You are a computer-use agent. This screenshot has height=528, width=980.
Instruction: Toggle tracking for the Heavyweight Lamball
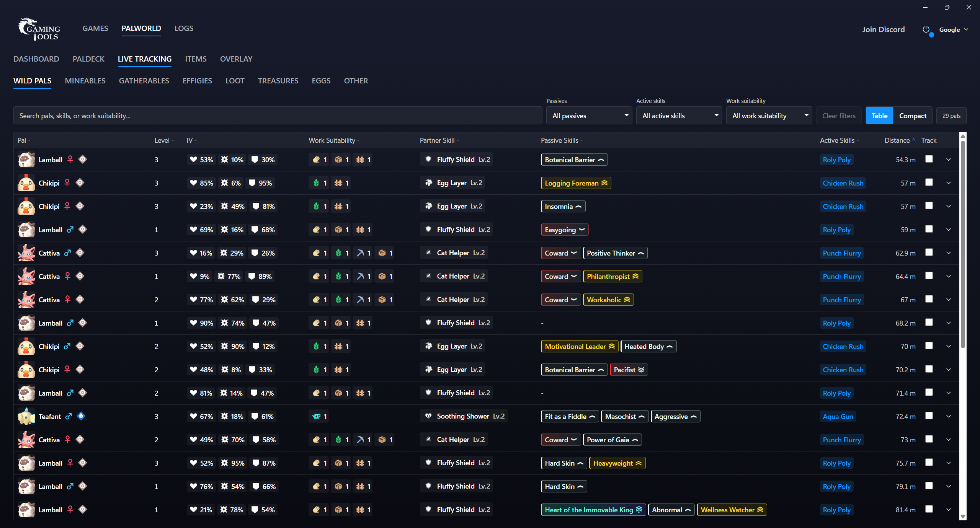tap(929, 462)
